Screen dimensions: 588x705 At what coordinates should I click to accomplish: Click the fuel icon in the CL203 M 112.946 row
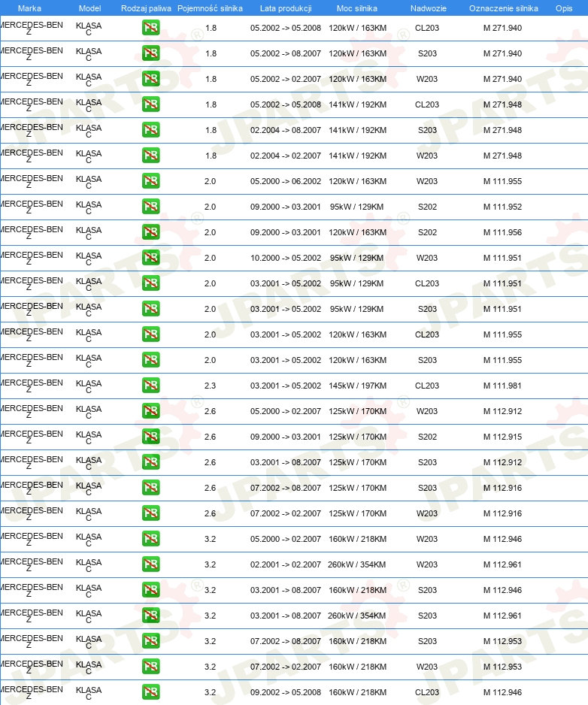(150, 692)
